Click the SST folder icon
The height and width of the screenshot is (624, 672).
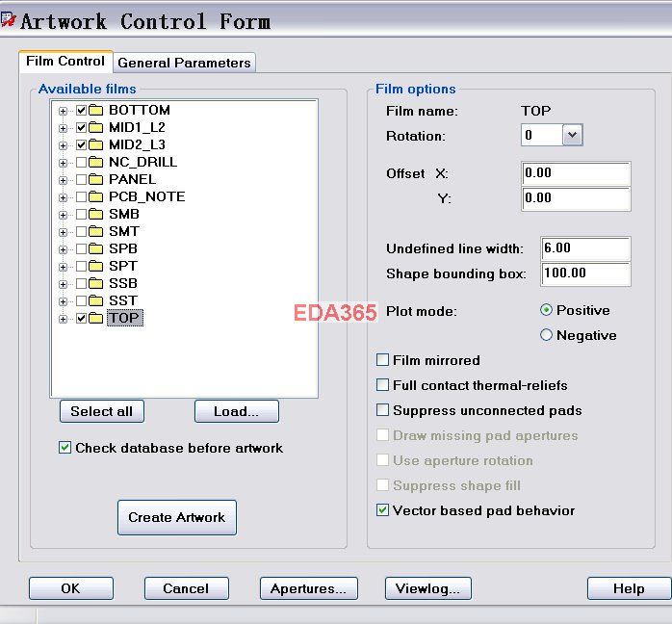click(x=96, y=301)
